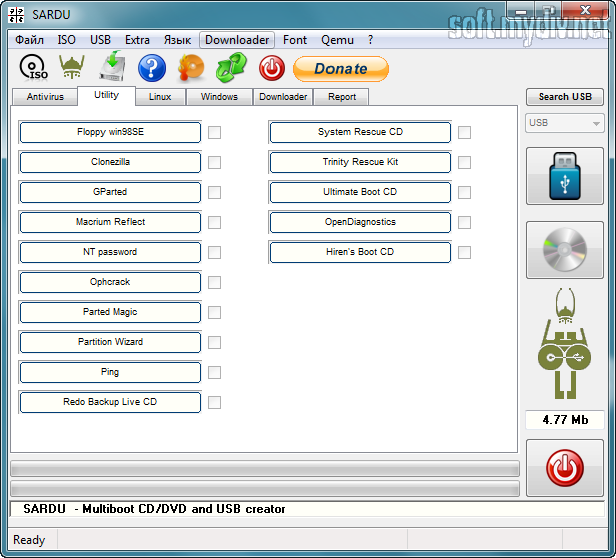The image size is (616, 558).
Task: Check the Parted Magic checkbox
Action: pos(214,312)
